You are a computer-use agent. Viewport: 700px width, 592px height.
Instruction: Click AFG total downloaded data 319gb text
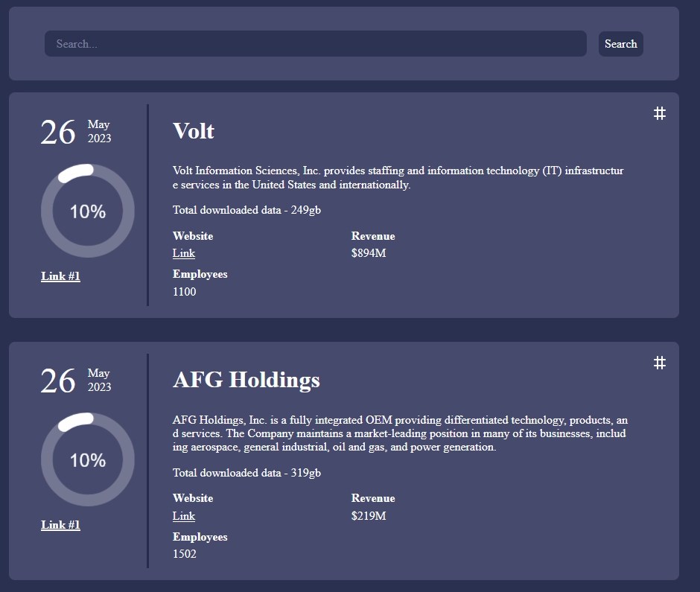pos(246,473)
